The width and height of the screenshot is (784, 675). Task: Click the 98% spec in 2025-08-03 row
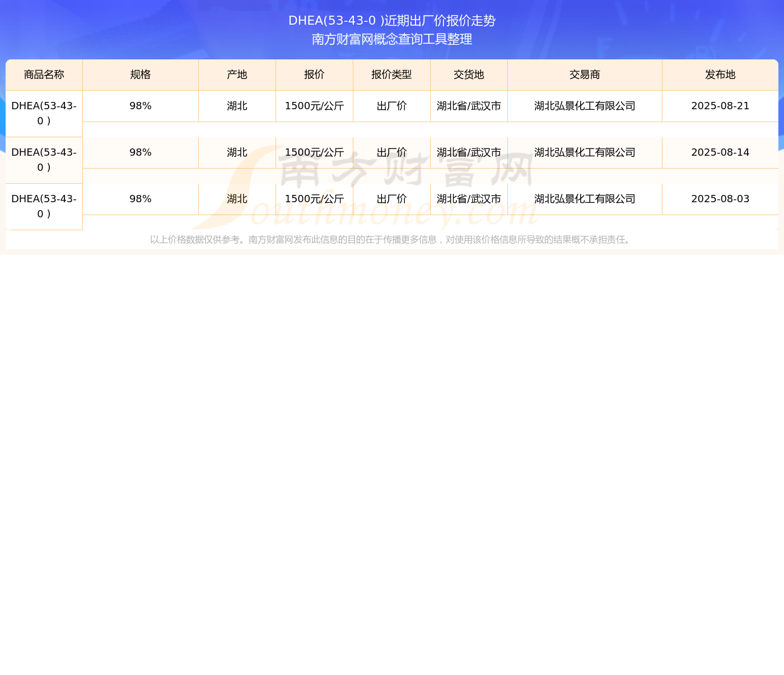click(x=141, y=199)
